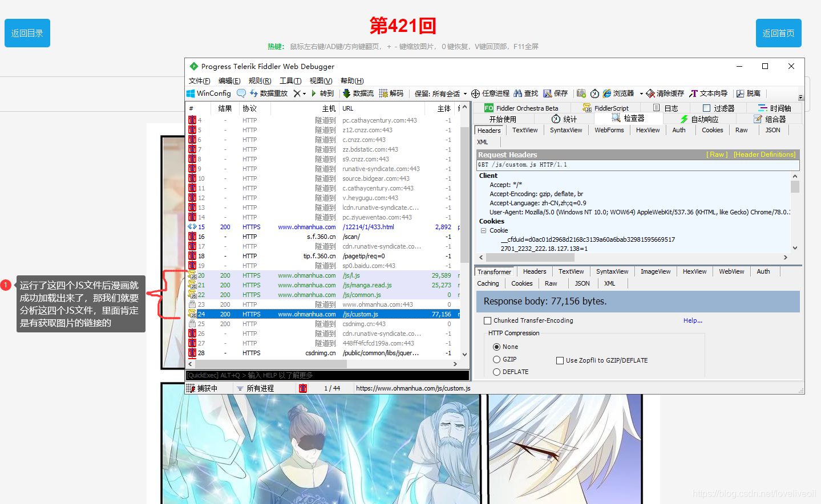Click the lock icon of session 23
This screenshot has height=504, width=821.
pos(192,304)
